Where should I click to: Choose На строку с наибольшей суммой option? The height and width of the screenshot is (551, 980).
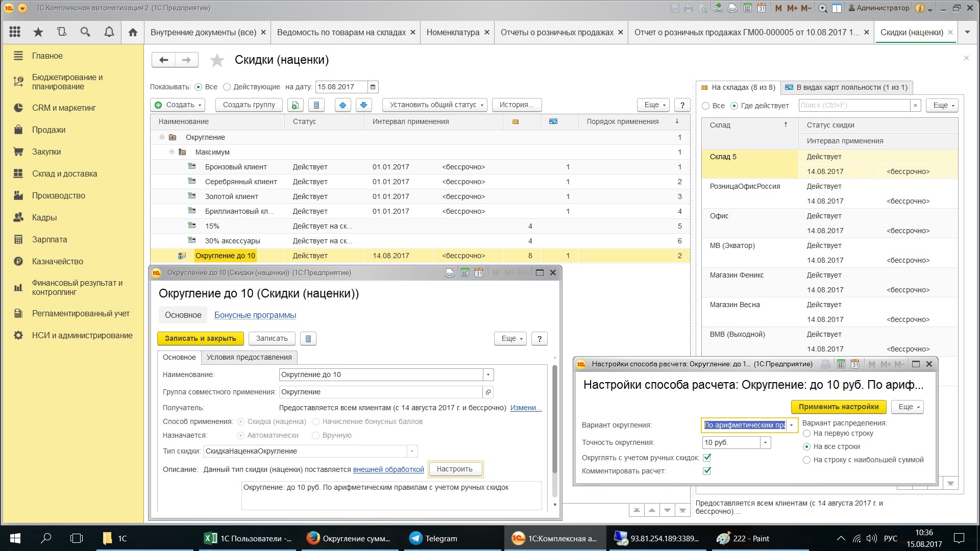806,460
